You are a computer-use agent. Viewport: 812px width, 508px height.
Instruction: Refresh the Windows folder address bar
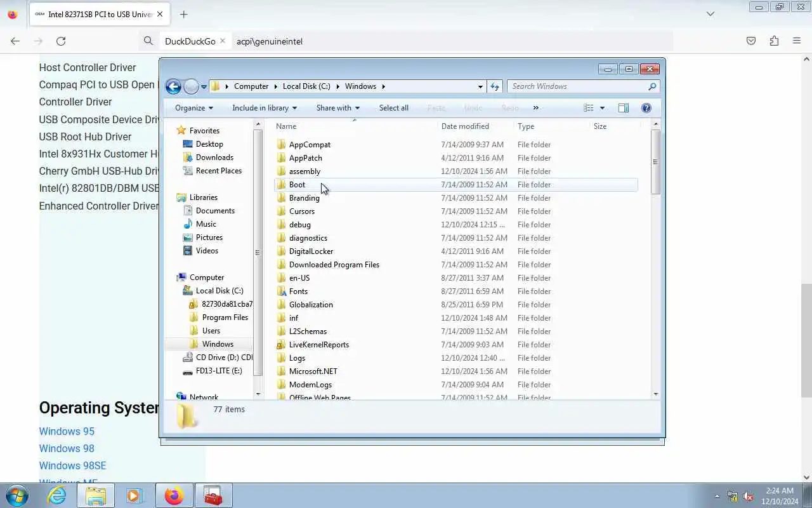(495, 86)
